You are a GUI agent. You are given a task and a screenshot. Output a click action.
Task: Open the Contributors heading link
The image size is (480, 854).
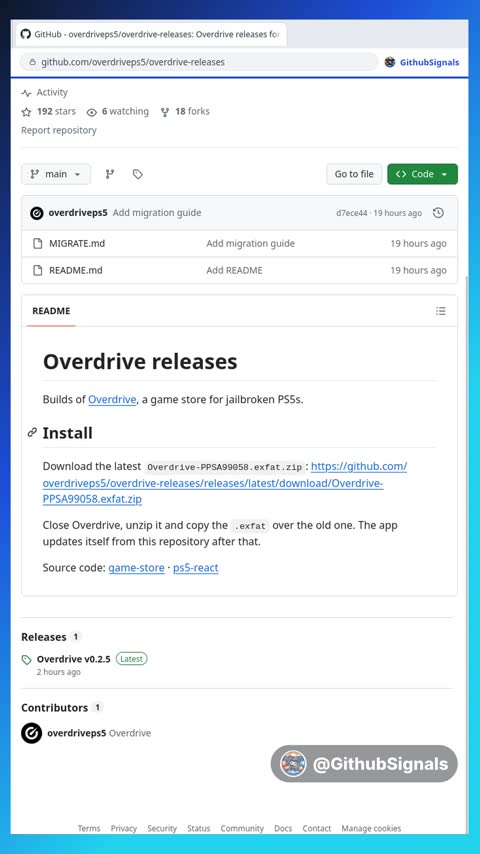(54, 707)
